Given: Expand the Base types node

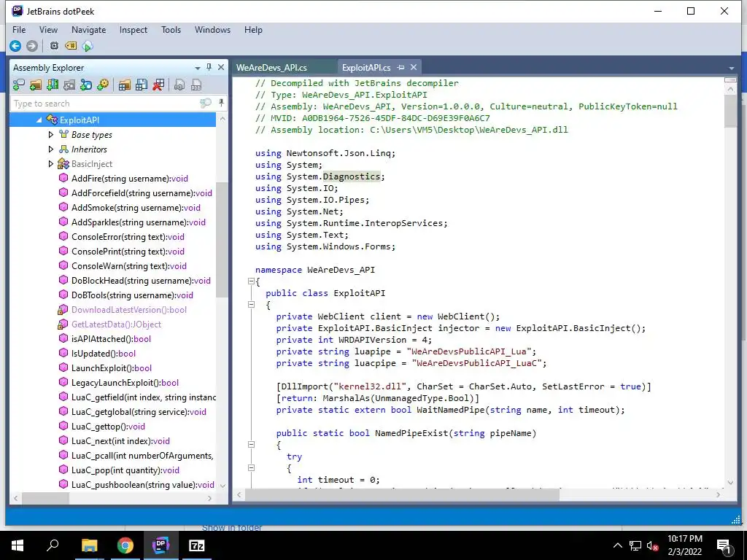Looking at the screenshot, I should coord(51,135).
